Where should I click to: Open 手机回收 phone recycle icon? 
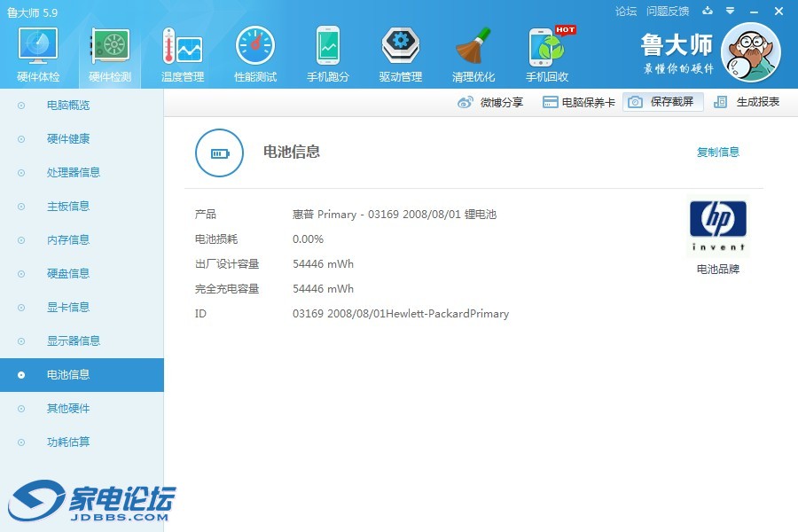tap(547, 53)
